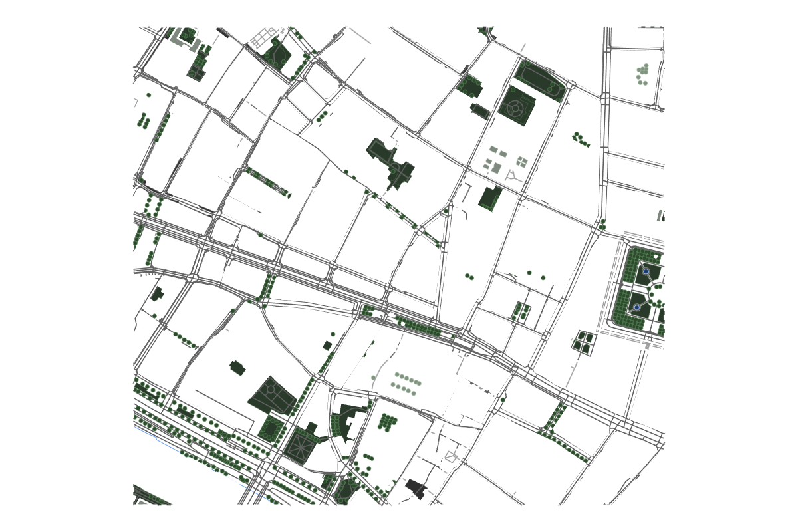
Task: Click the upper blue circular fountain marker
Action: (x=646, y=271)
